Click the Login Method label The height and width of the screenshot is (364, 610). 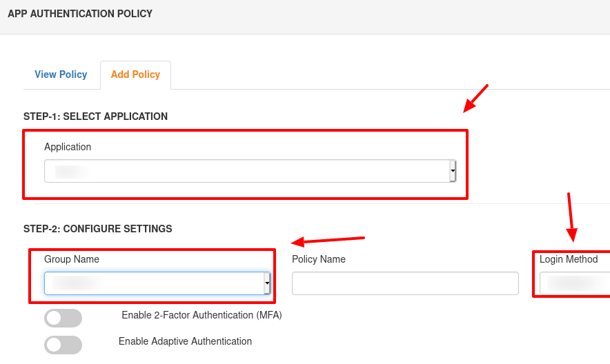click(569, 259)
